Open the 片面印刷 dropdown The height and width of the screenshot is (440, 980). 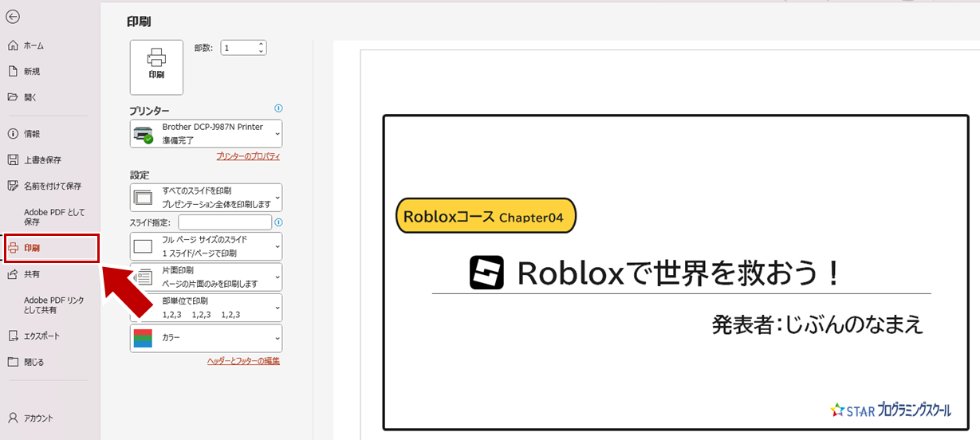(206, 277)
